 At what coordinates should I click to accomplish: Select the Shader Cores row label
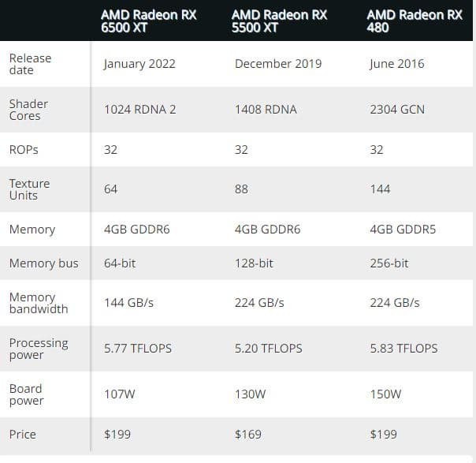pyautogui.click(x=28, y=110)
